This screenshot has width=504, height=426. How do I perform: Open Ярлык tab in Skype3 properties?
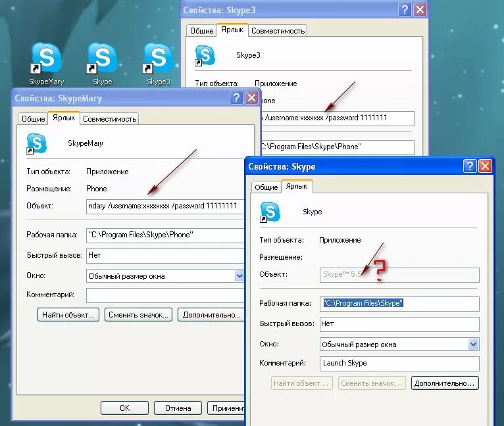point(232,30)
